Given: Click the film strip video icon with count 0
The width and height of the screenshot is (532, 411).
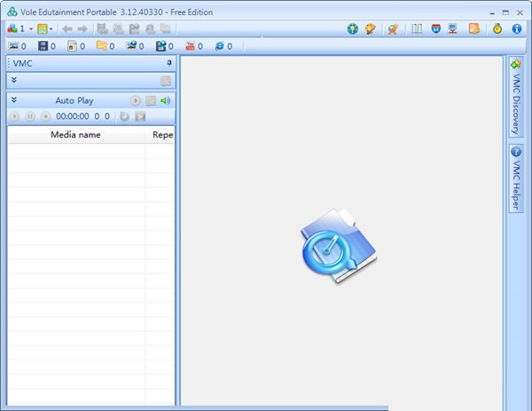Looking at the screenshot, I should click(43, 46).
